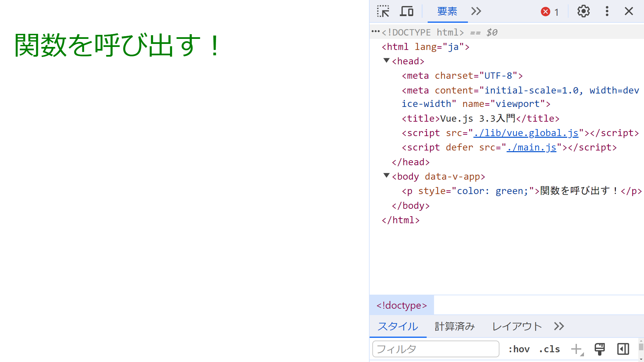Open the ./main.js script link
The image size is (644, 362).
(531, 147)
